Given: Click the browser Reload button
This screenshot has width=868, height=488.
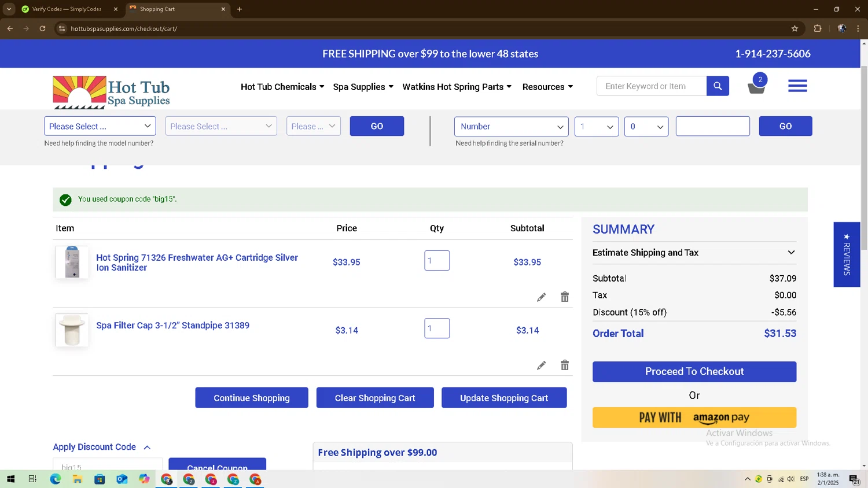Looking at the screenshot, I should click(x=42, y=28).
